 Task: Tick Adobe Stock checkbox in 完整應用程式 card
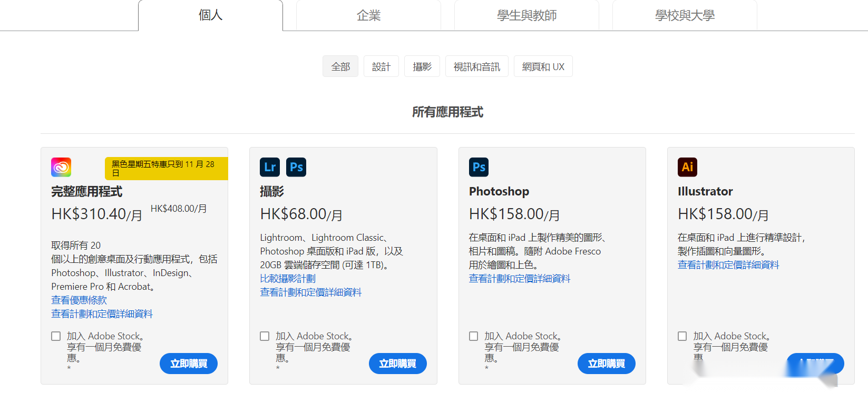[56, 336]
